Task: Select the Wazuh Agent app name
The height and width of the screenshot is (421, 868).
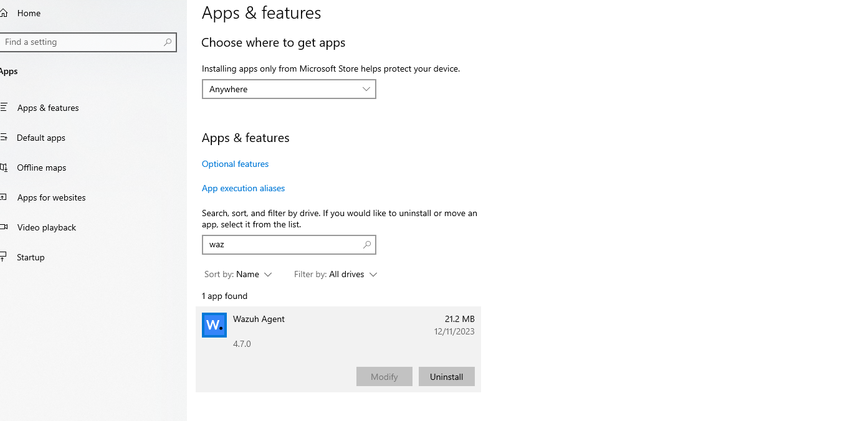Action: 259,319
